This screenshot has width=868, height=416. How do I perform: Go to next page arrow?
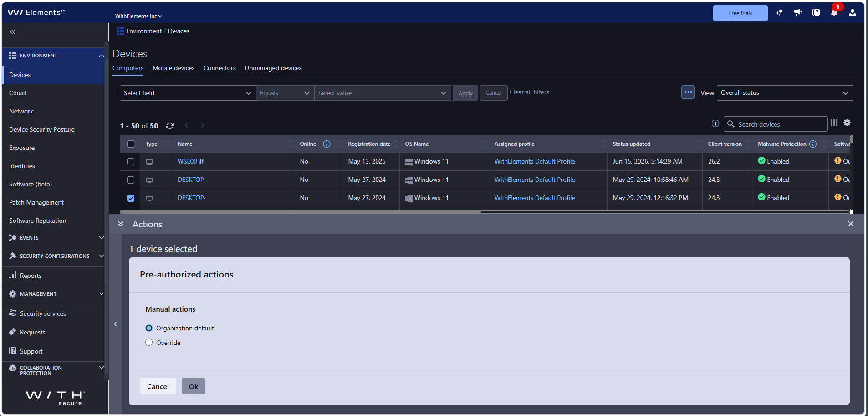pos(202,125)
